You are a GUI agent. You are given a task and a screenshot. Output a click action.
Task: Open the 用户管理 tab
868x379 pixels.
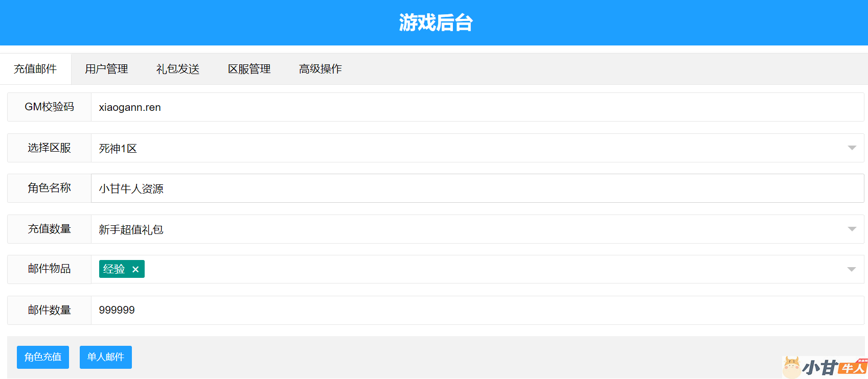(106, 69)
